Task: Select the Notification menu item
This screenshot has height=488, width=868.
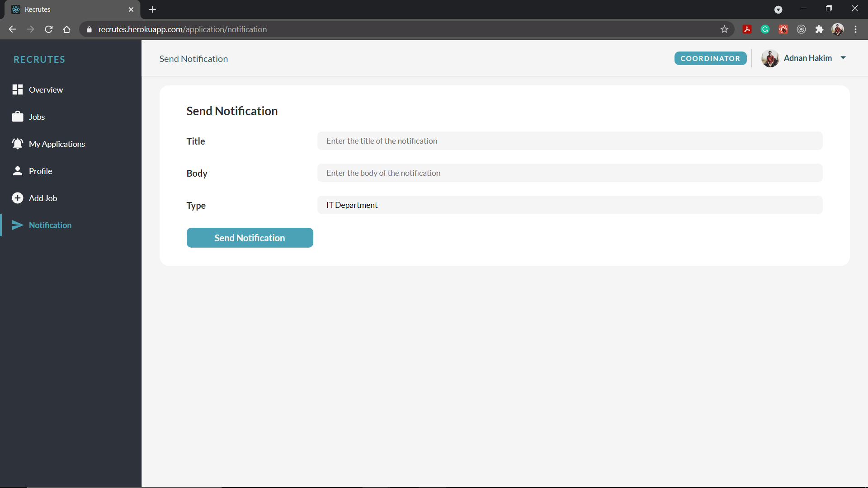Action: (50, 225)
